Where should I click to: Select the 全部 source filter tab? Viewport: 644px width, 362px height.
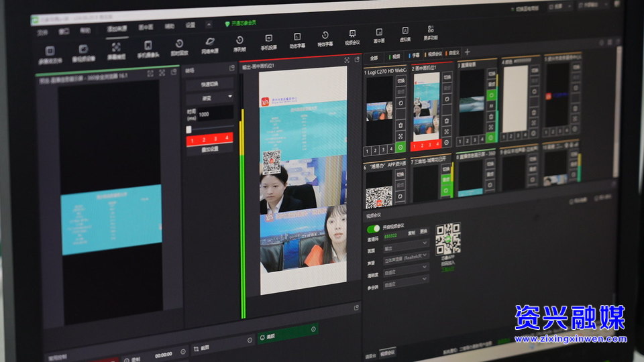(x=374, y=58)
